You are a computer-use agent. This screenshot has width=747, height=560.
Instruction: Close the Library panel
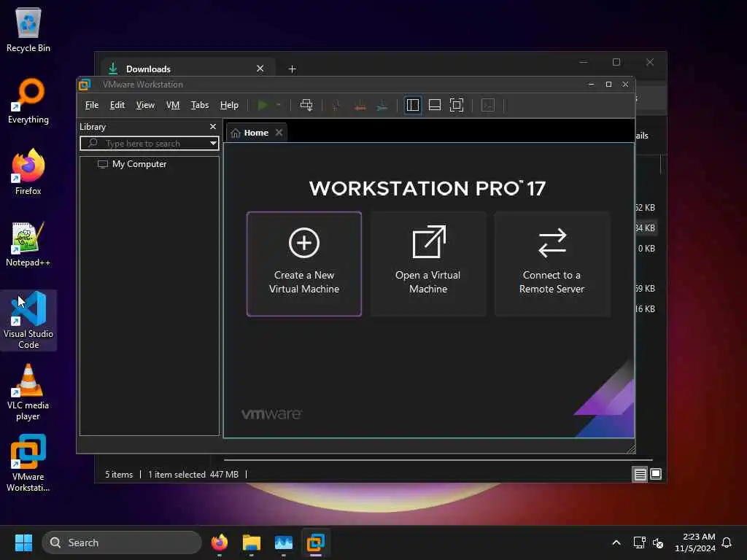213,127
